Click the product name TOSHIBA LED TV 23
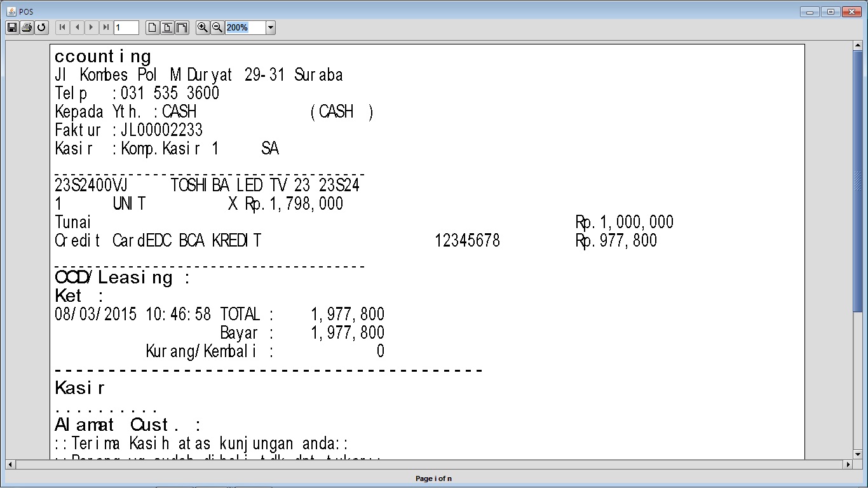Screen dimensions: 868x488 click(240, 186)
